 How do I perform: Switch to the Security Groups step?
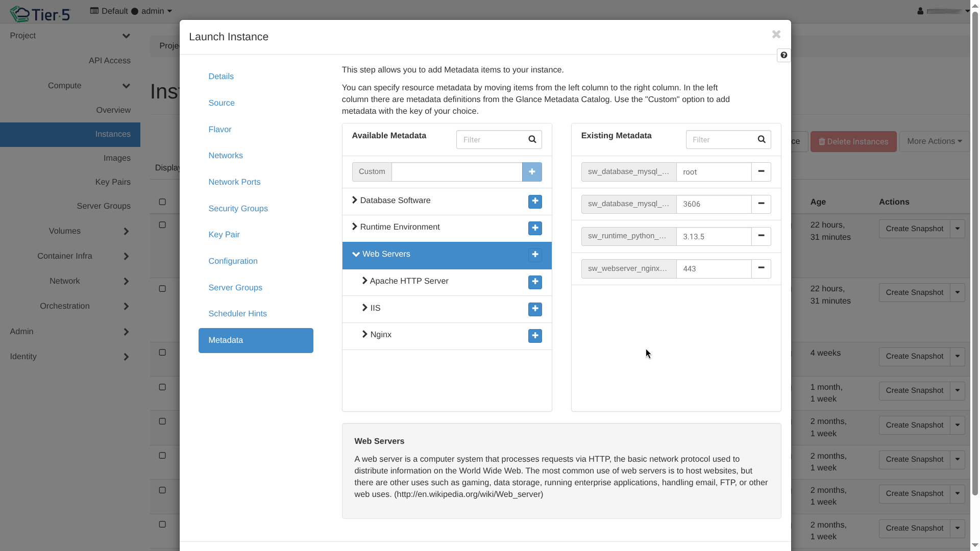[238, 209]
